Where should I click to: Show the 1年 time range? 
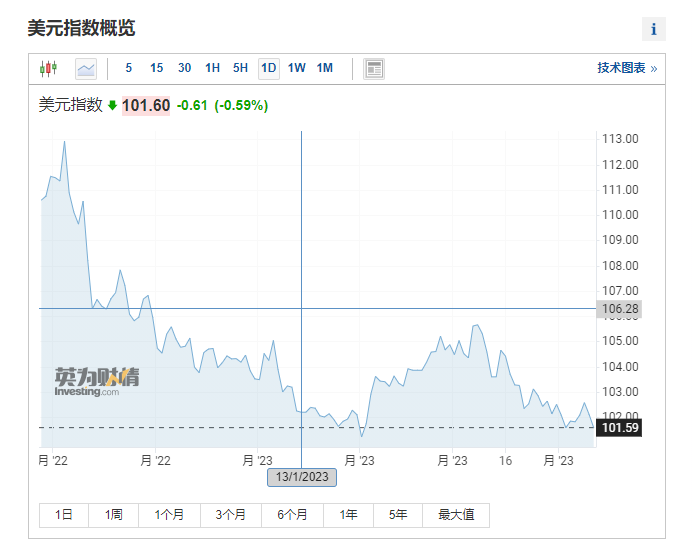348,515
